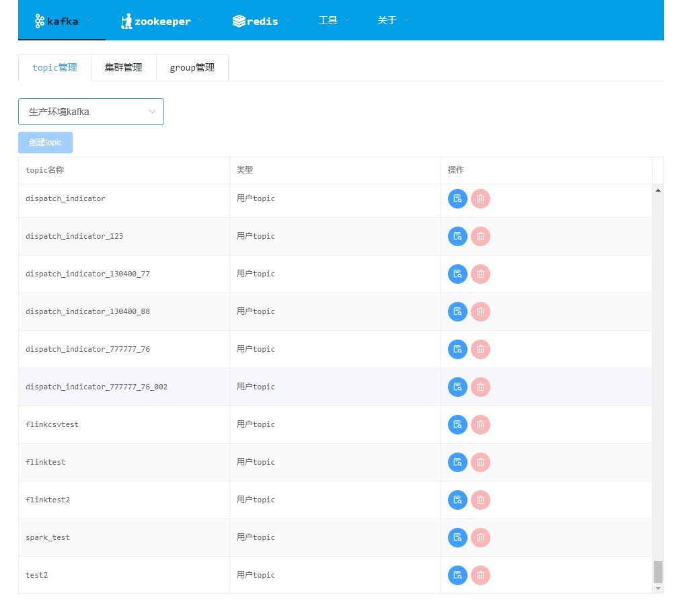The width and height of the screenshot is (678, 616).
Task: Click the 创建topic button
Action: click(46, 142)
